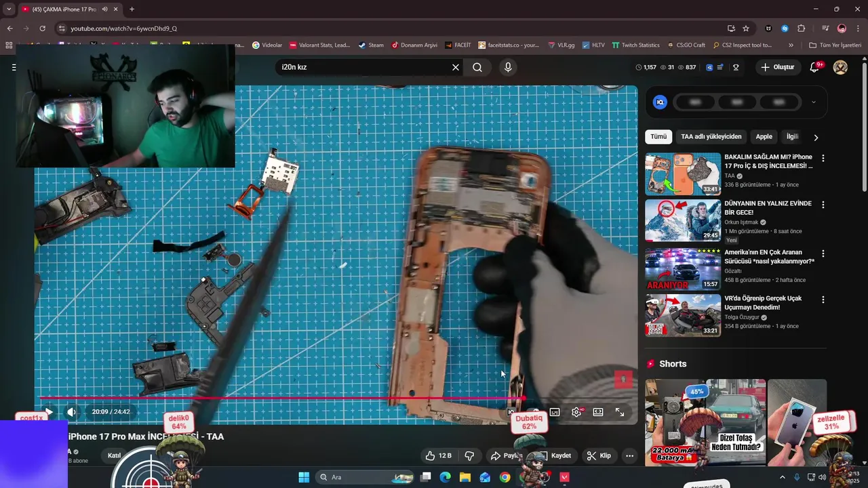Open Chrome from the taskbar

(x=505, y=477)
